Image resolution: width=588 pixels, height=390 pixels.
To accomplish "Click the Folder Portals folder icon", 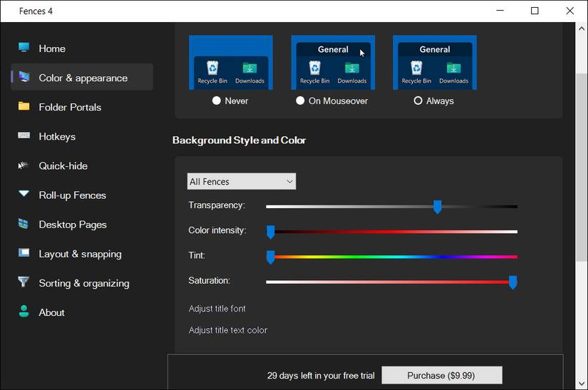I will (24, 107).
